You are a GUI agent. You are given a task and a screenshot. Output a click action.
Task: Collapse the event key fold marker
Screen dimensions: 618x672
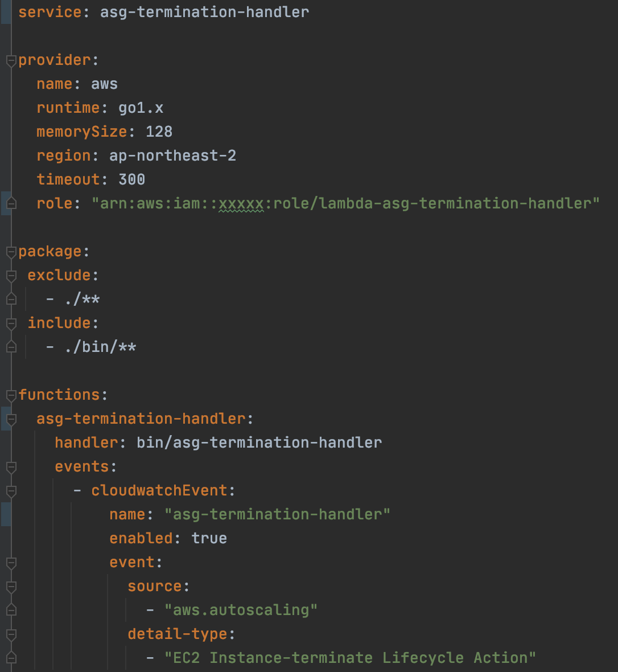coord(11,564)
